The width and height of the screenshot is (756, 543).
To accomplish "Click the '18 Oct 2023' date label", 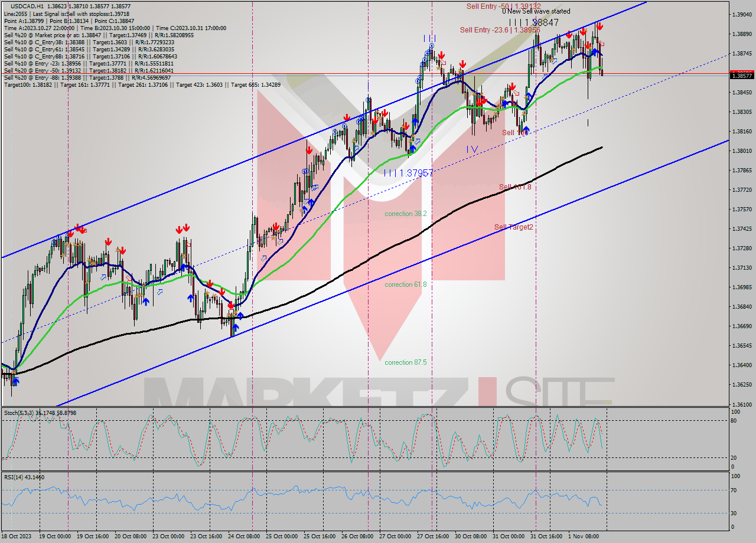I will pyautogui.click(x=15, y=537).
